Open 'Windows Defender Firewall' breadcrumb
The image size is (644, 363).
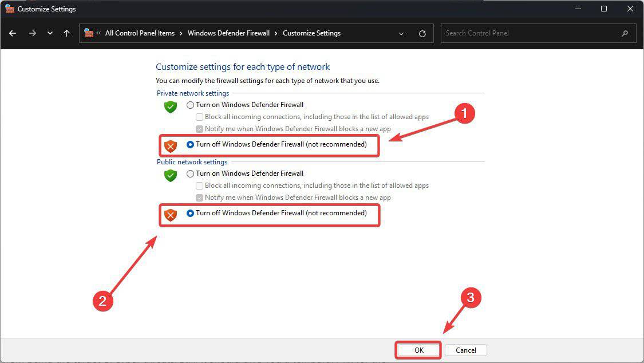point(228,33)
